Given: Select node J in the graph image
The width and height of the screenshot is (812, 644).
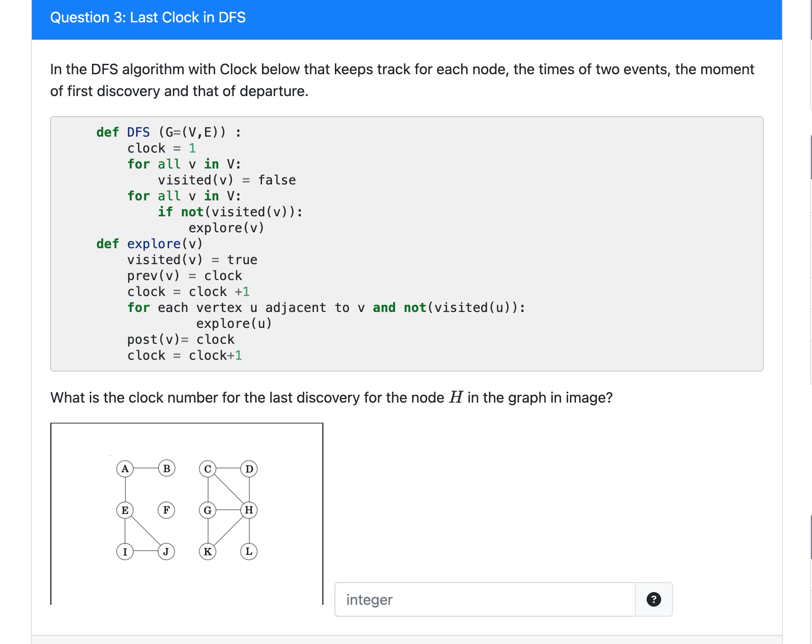Looking at the screenshot, I should (x=167, y=551).
